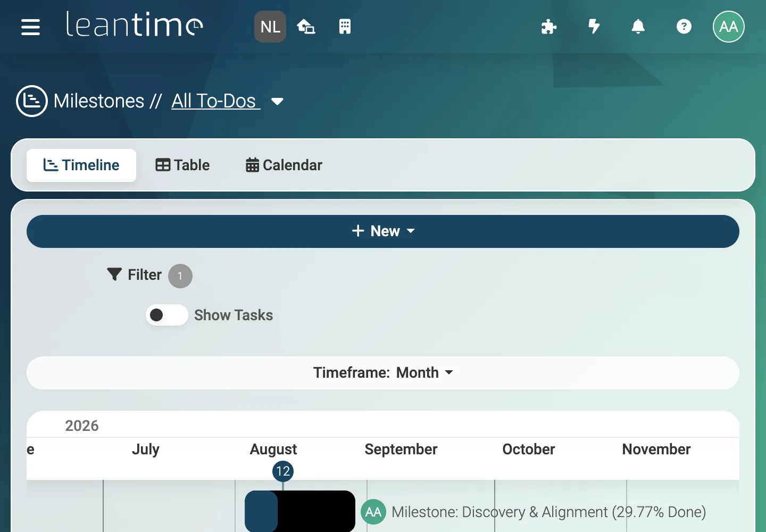Image resolution: width=766 pixels, height=532 pixels.
Task: Switch to the Timeline tab
Action: click(81, 165)
